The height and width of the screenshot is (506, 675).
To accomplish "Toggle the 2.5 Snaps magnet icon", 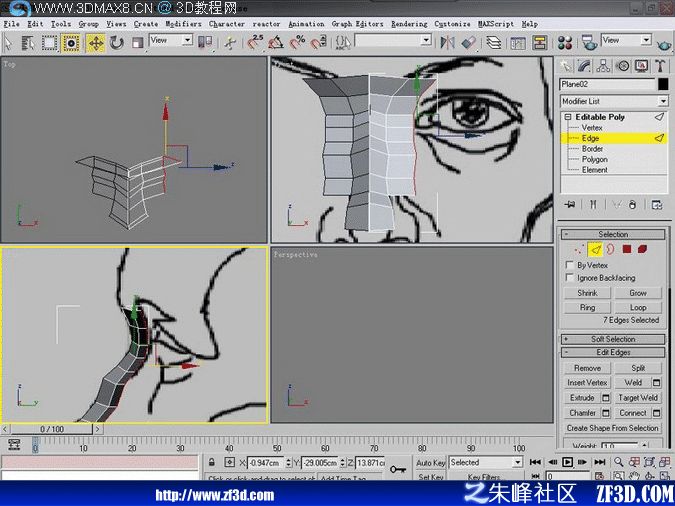I will pos(255,42).
